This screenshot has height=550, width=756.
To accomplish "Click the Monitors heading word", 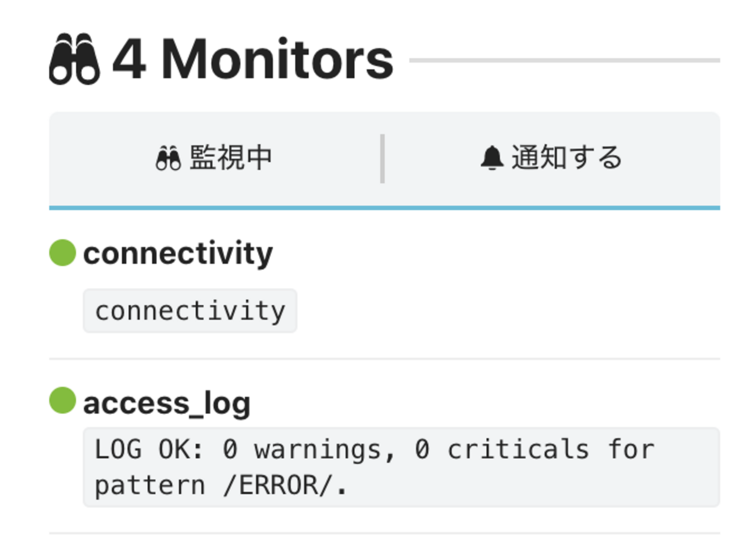I will point(277,59).
